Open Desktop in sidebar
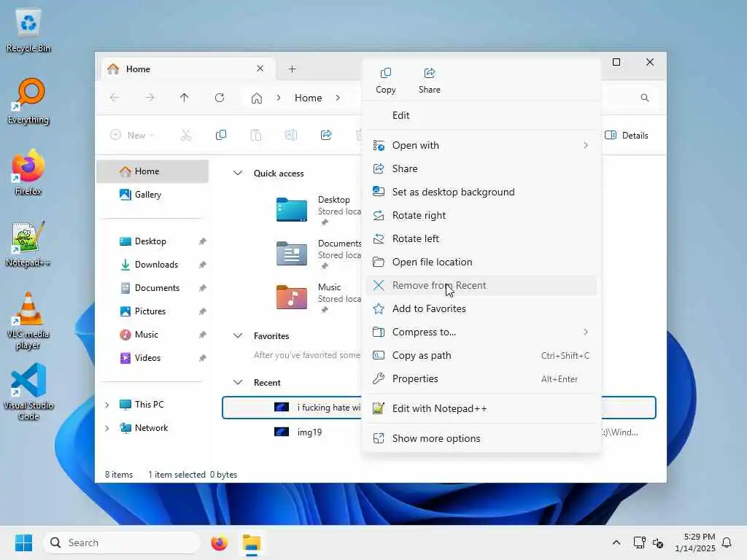747x560 pixels. (152, 241)
